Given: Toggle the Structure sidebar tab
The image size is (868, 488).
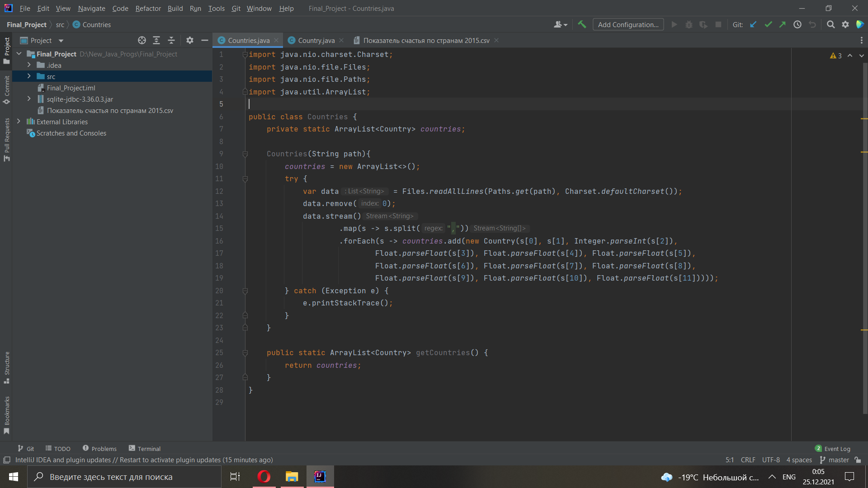Looking at the screenshot, I should pyautogui.click(x=6, y=368).
